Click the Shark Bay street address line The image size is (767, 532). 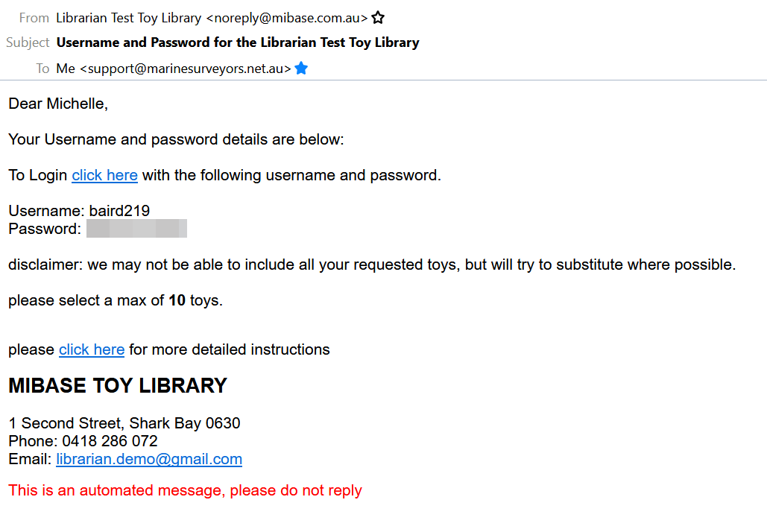pyautogui.click(x=124, y=423)
